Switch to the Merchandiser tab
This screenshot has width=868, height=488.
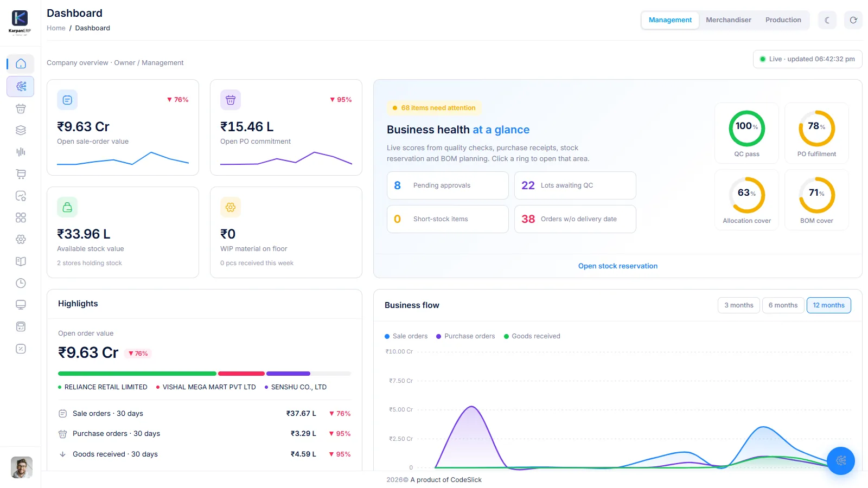(729, 20)
